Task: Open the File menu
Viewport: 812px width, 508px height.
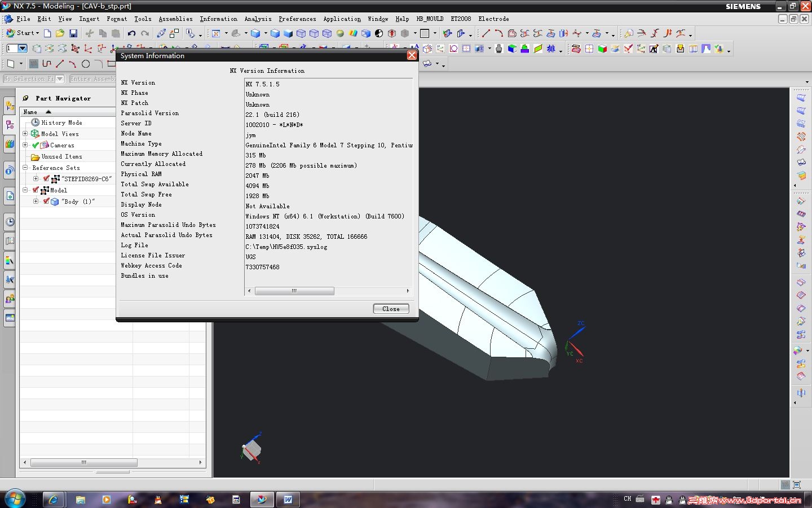Action: pos(23,19)
